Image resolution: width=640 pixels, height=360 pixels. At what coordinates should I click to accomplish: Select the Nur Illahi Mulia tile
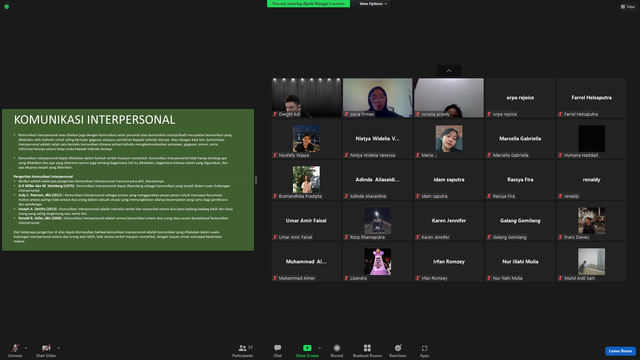520,262
